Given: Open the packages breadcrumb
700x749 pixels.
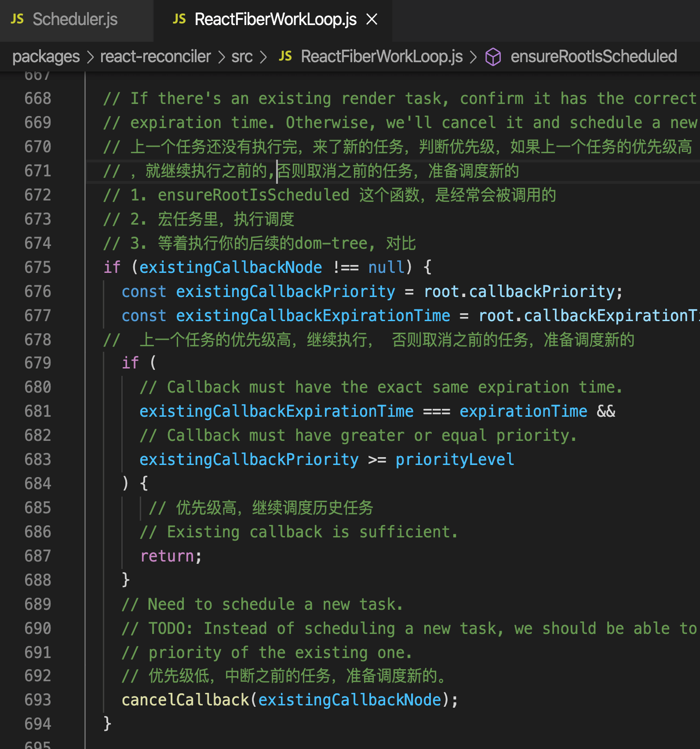Looking at the screenshot, I should tap(46, 57).
